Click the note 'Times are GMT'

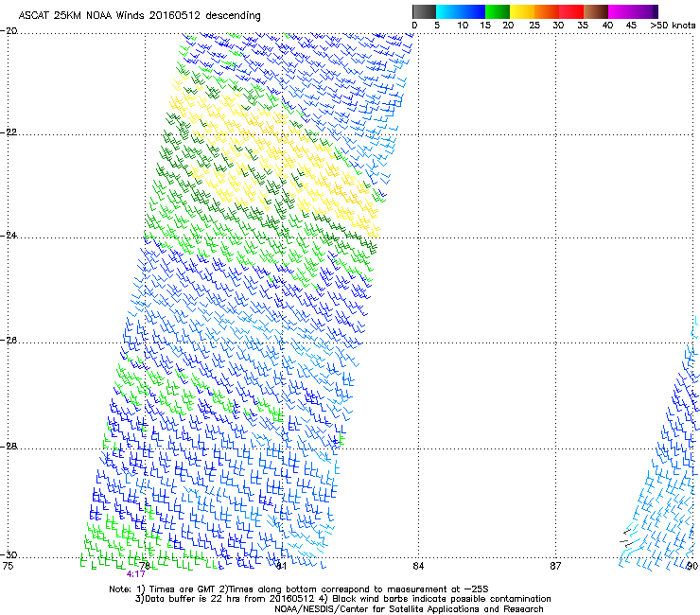coord(184,589)
